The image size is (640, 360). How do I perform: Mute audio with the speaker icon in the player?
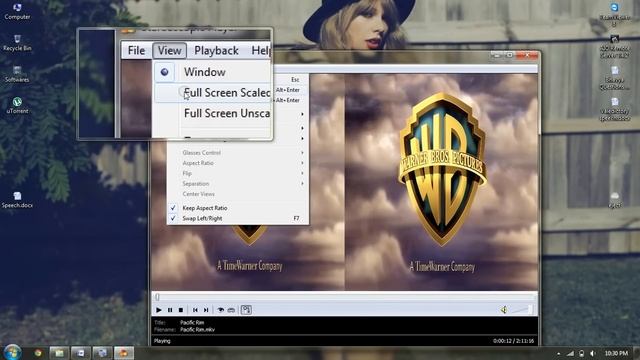pyautogui.click(x=504, y=310)
